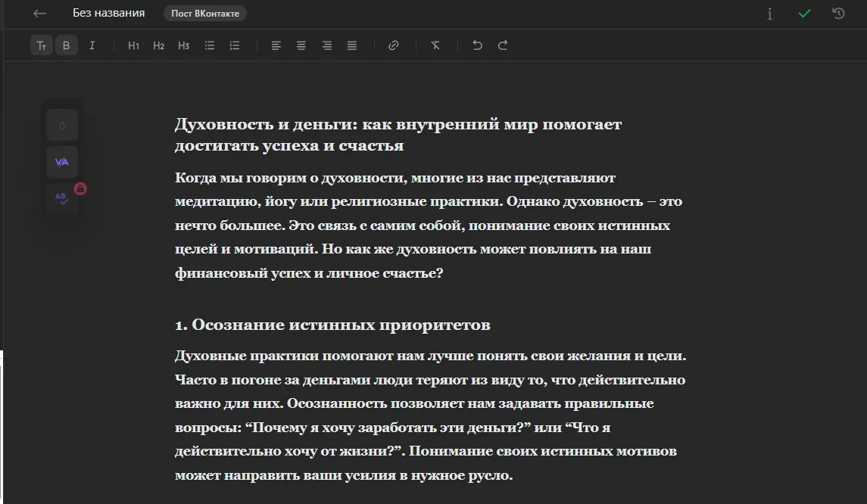Insert a numbered list

click(x=235, y=45)
